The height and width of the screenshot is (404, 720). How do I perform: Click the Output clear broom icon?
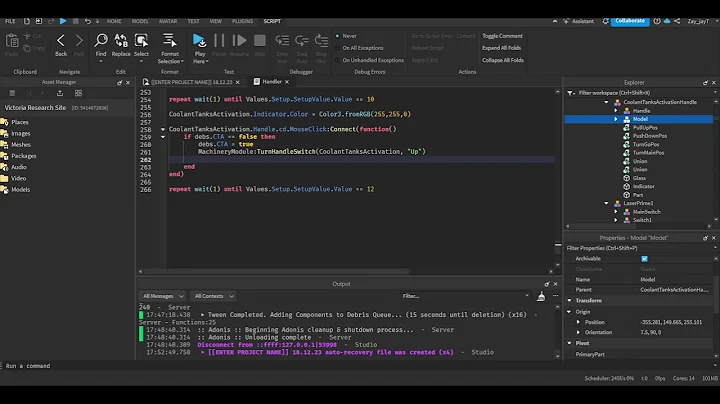pyautogui.click(x=541, y=296)
